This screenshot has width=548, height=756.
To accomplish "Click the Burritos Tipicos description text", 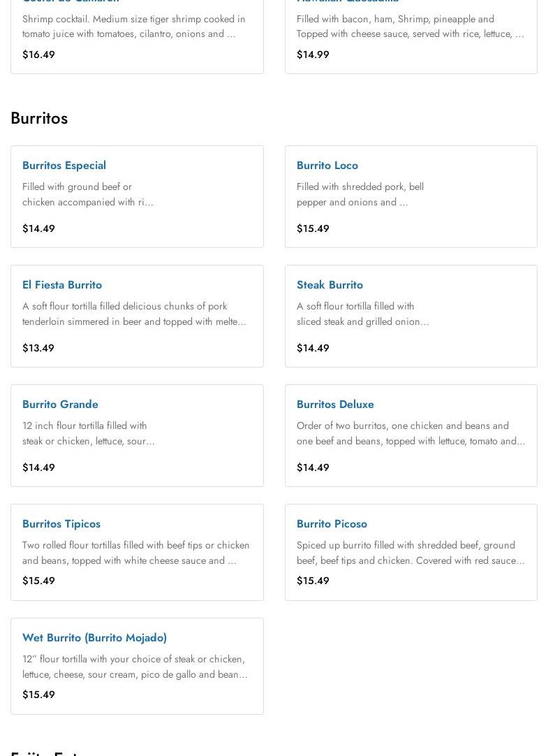I will pos(135,553).
